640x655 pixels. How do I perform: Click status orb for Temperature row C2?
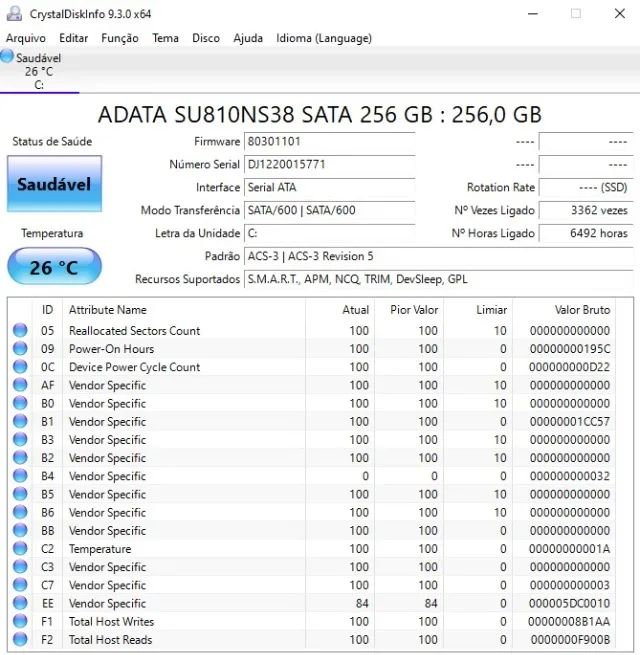[x=20, y=548]
